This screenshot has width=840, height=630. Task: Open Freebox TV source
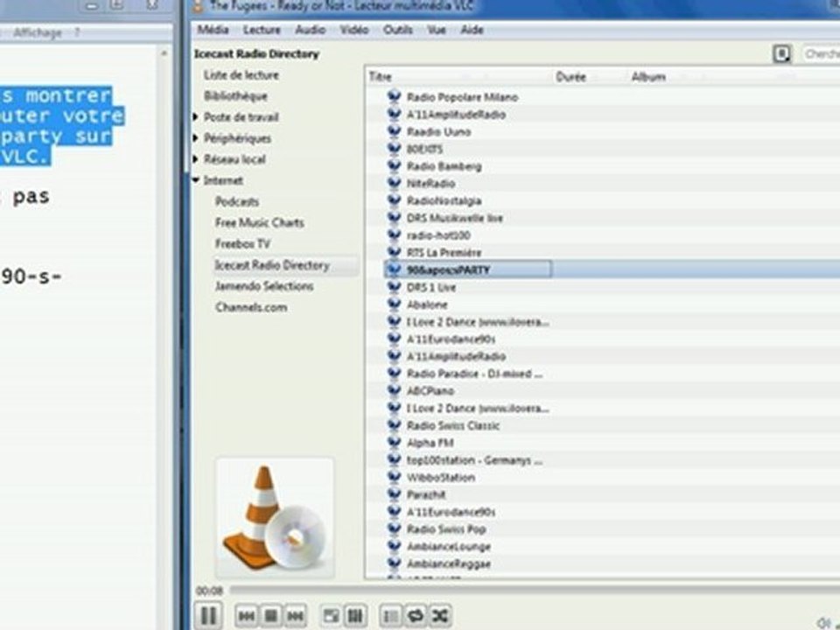(242, 244)
